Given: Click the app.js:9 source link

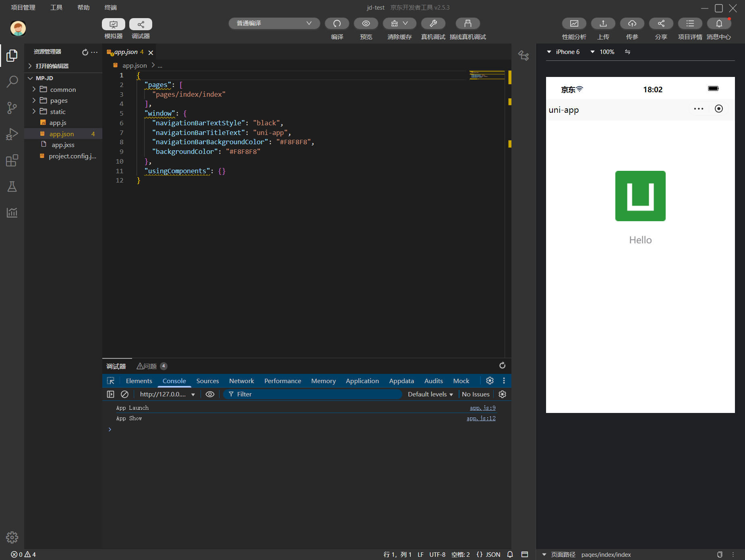Looking at the screenshot, I should pyautogui.click(x=482, y=408).
